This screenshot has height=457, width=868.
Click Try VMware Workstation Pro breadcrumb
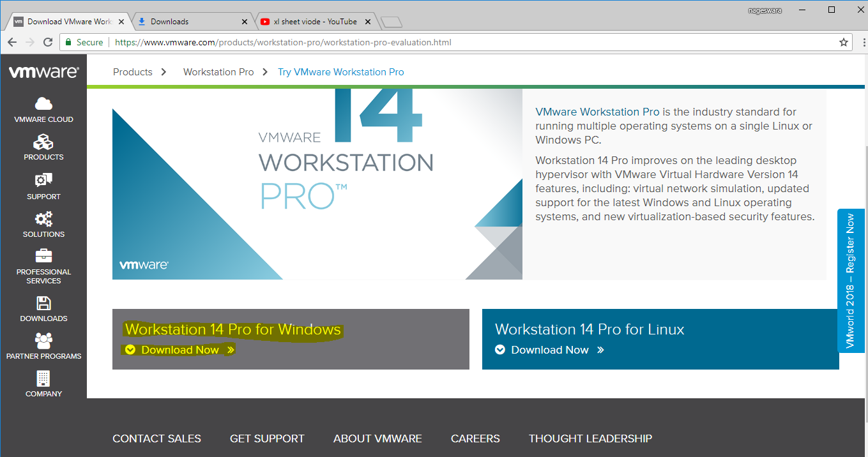tap(341, 72)
